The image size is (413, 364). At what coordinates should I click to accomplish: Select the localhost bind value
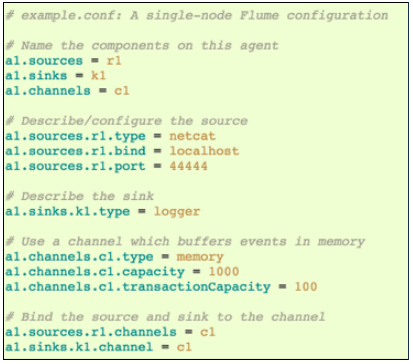(204, 151)
